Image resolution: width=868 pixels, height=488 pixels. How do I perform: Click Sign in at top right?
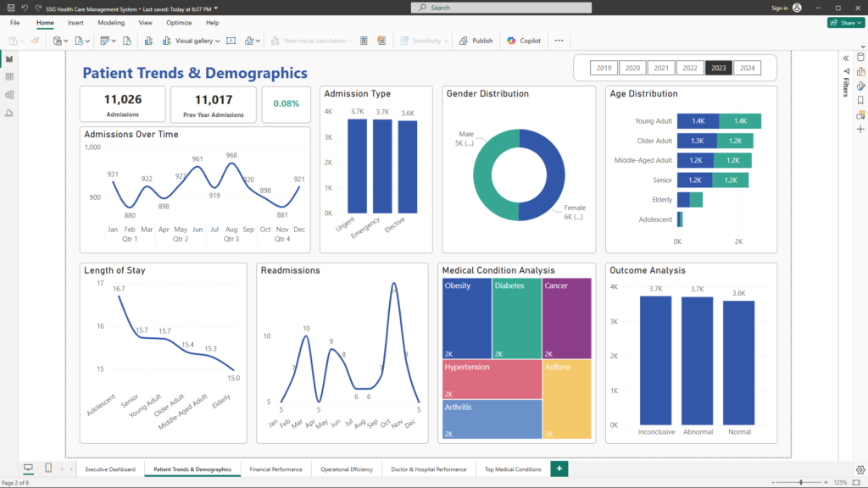point(779,8)
